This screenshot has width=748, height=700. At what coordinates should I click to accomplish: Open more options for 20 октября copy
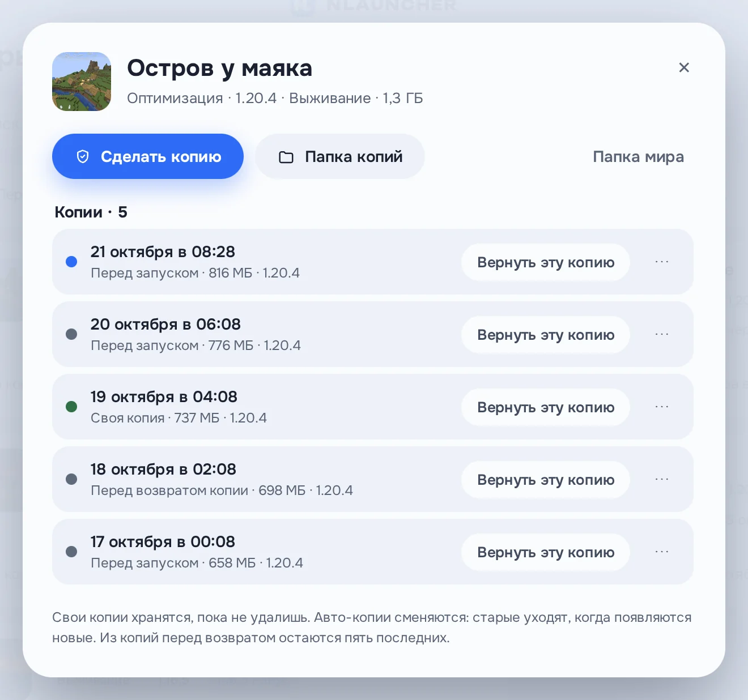(x=662, y=335)
